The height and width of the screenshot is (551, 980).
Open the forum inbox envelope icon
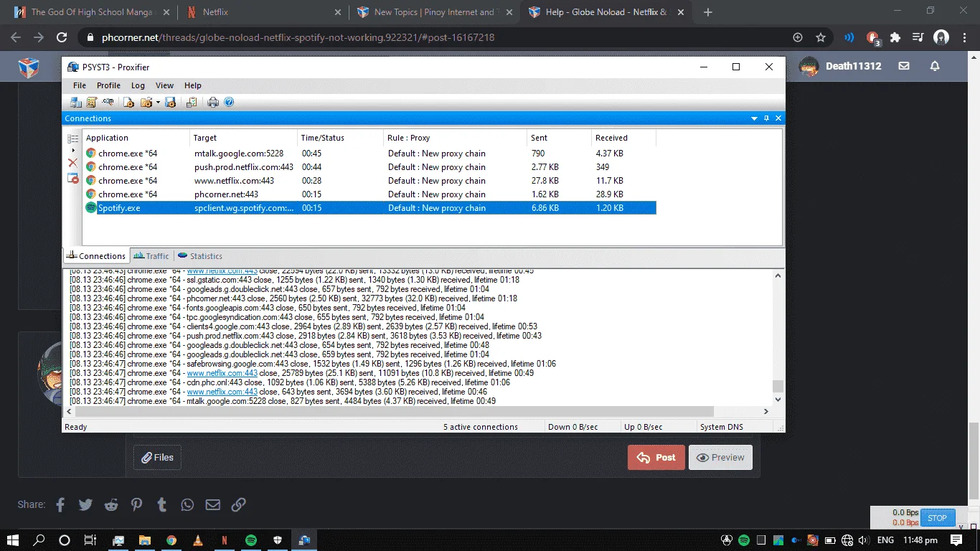tap(904, 66)
